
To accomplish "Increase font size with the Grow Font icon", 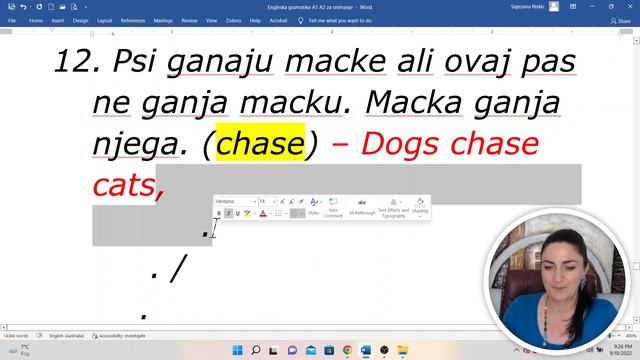I will tap(282, 201).
